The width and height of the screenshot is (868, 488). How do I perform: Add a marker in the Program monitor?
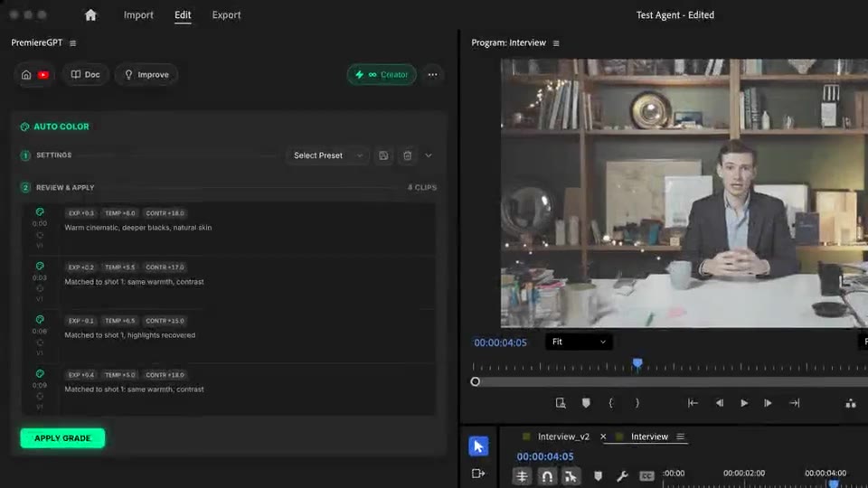point(586,403)
